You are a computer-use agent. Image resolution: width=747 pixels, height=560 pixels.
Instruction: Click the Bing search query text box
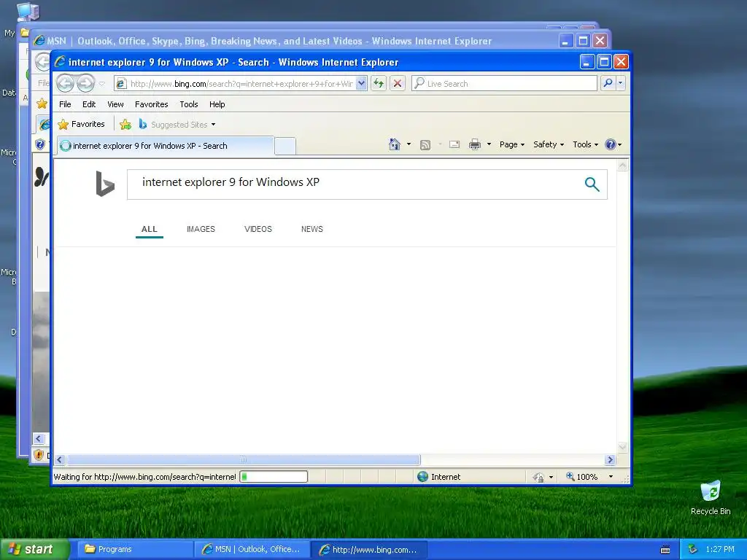click(x=352, y=184)
